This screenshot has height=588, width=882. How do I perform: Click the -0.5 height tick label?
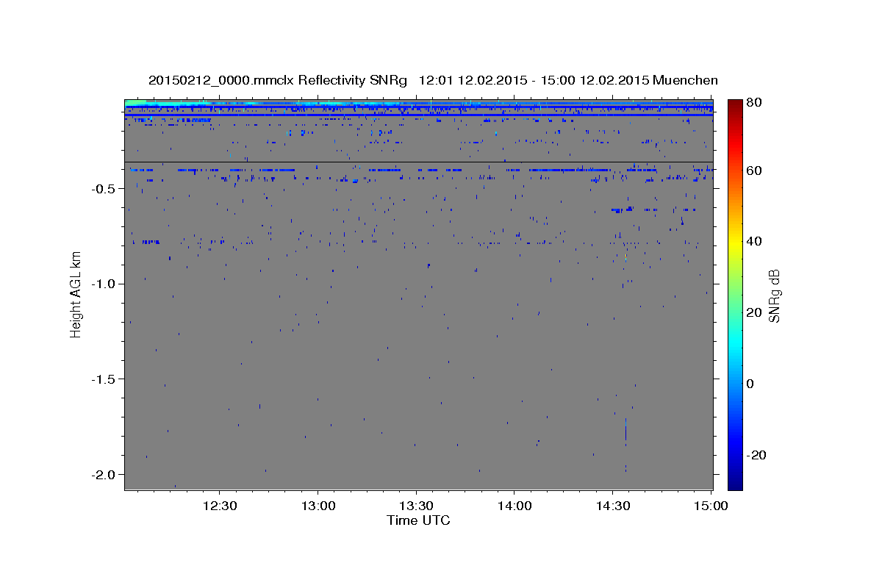(x=104, y=189)
